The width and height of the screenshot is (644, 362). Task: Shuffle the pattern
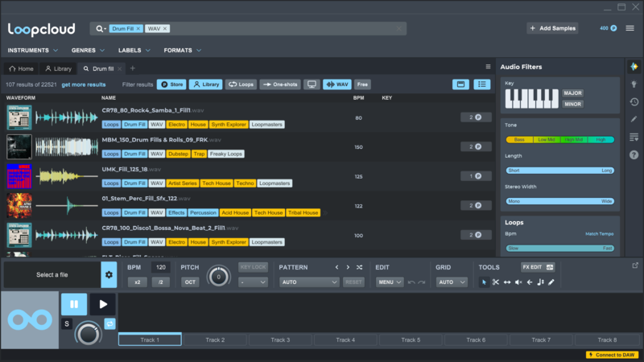pyautogui.click(x=359, y=267)
